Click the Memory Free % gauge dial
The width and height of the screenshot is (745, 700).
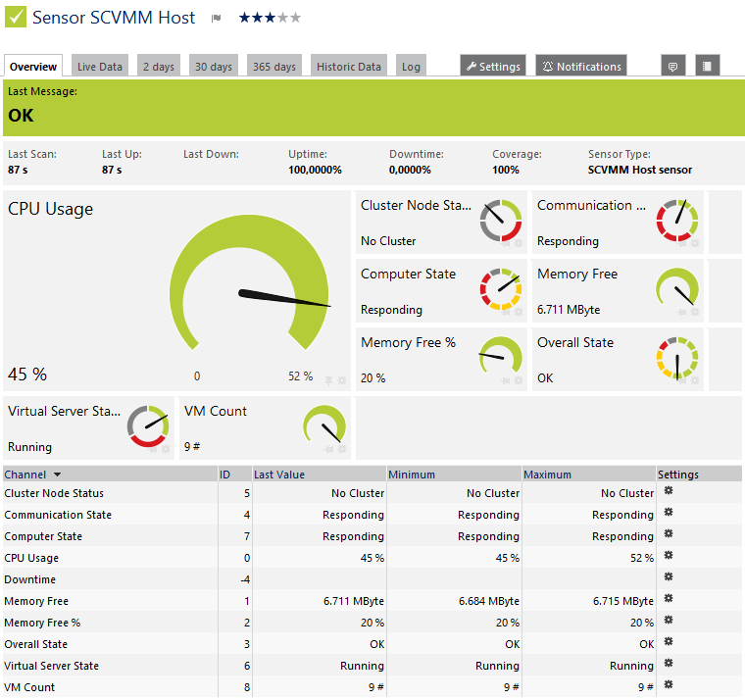click(501, 357)
